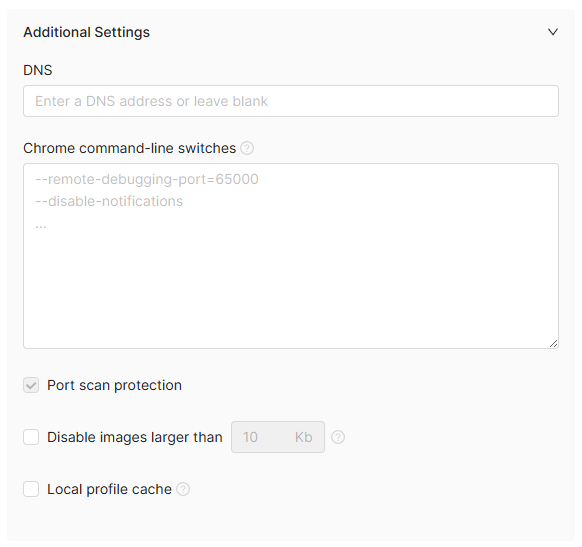Click the textarea resize grip corner
The height and width of the screenshot is (547, 582).
coord(553,344)
